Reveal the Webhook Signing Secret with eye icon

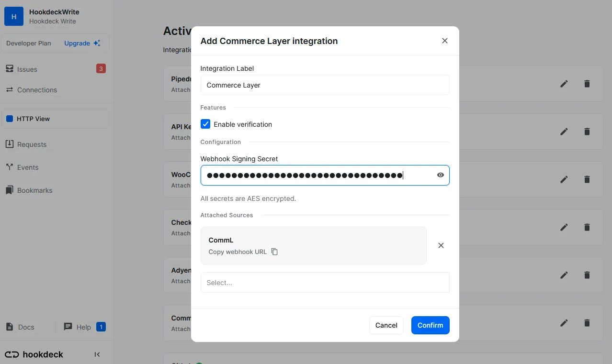(441, 175)
